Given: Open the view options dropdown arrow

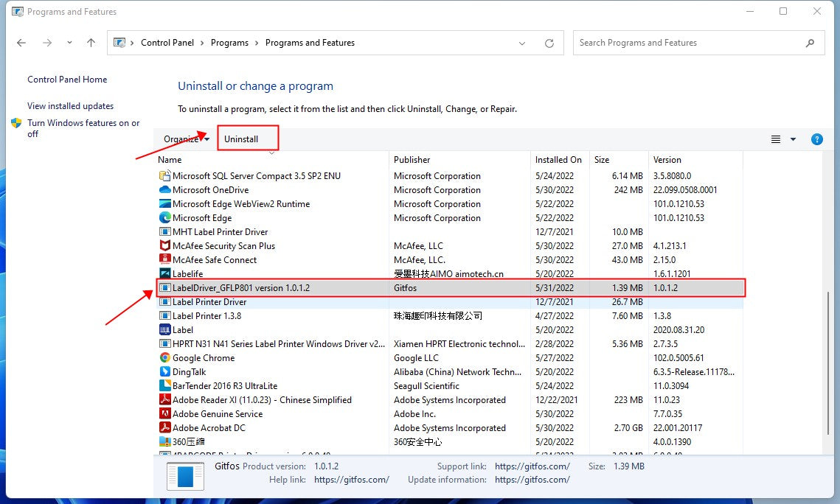Looking at the screenshot, I should click(x=792, y=139).
